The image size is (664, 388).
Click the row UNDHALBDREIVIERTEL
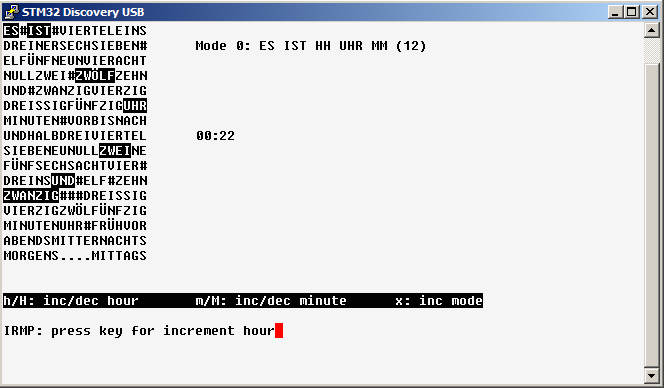75,136
